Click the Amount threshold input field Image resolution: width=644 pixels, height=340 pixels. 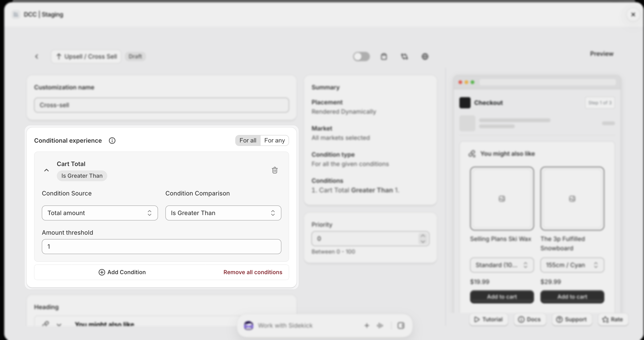(x=161, y=247)
